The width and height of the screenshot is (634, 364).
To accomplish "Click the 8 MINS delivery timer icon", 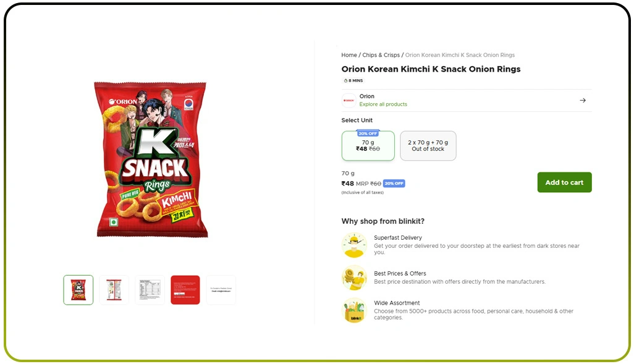I will [345, 80].
